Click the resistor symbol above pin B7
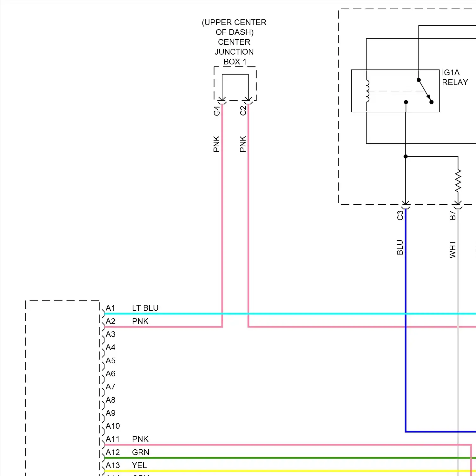Viewport: 476px width, 476px height. click(x=458, y=181)
